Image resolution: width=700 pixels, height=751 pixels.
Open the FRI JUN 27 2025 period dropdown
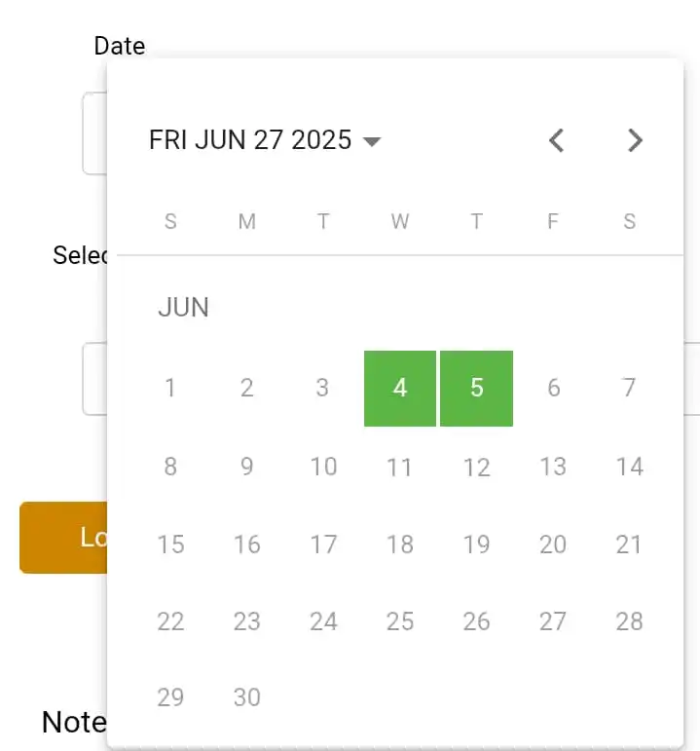pos(265,140)
